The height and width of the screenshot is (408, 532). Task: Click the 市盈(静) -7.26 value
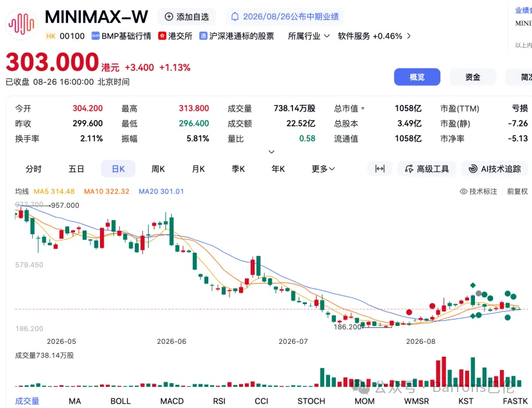pyautogui.click(x=518, y=124)
